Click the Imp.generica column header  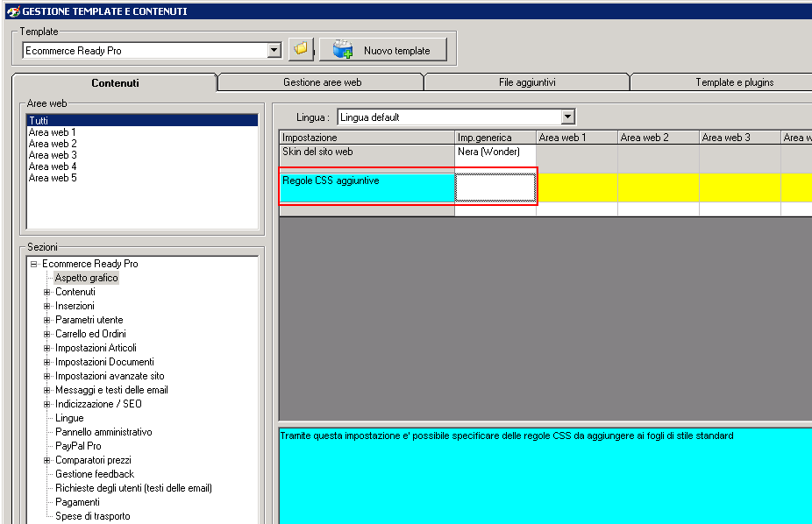(x=495, y=137)
